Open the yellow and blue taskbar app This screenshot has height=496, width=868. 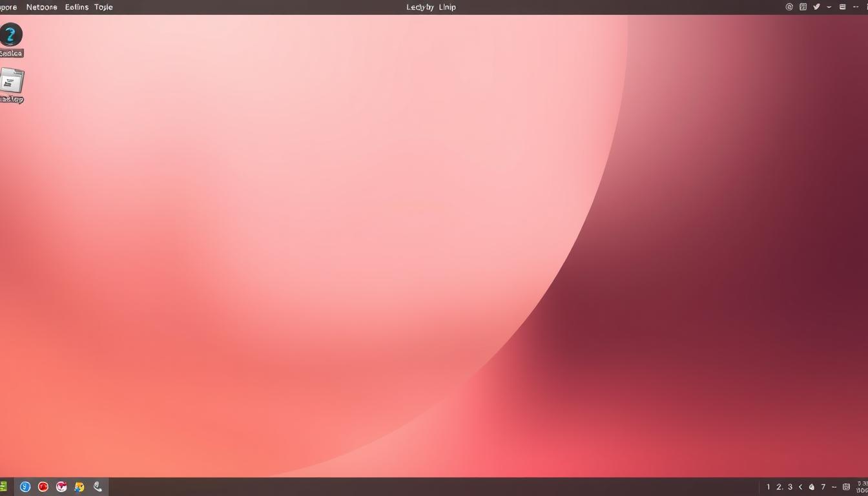(79, 487)
